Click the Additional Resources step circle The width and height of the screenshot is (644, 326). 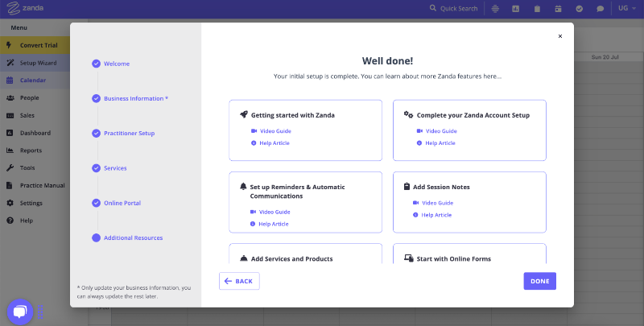(96, 238)
